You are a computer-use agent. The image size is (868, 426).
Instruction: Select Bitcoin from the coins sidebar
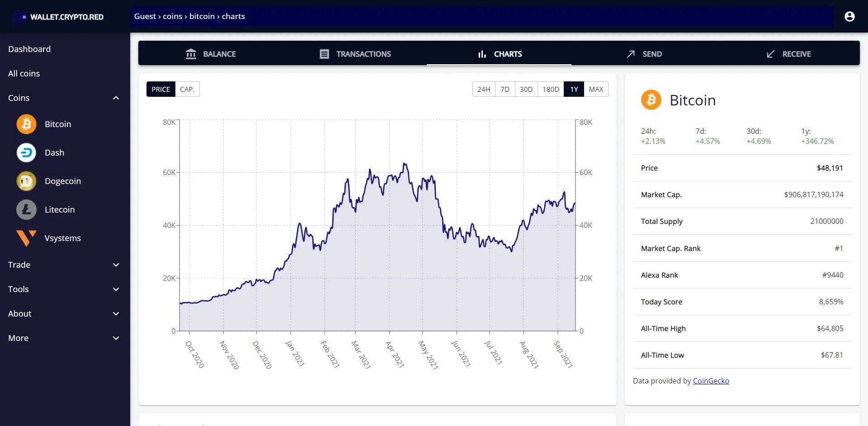point(57,124)
